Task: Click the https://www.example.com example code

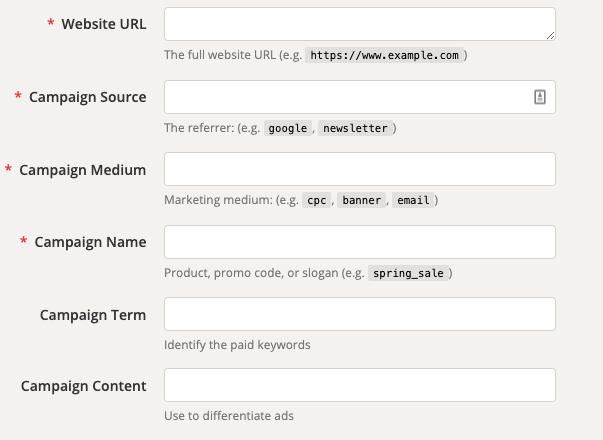Action: tap(385, 55)
